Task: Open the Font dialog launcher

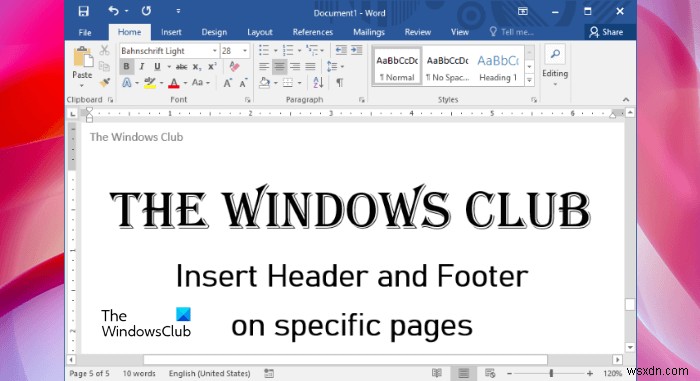Action: [x=247, y=100]
